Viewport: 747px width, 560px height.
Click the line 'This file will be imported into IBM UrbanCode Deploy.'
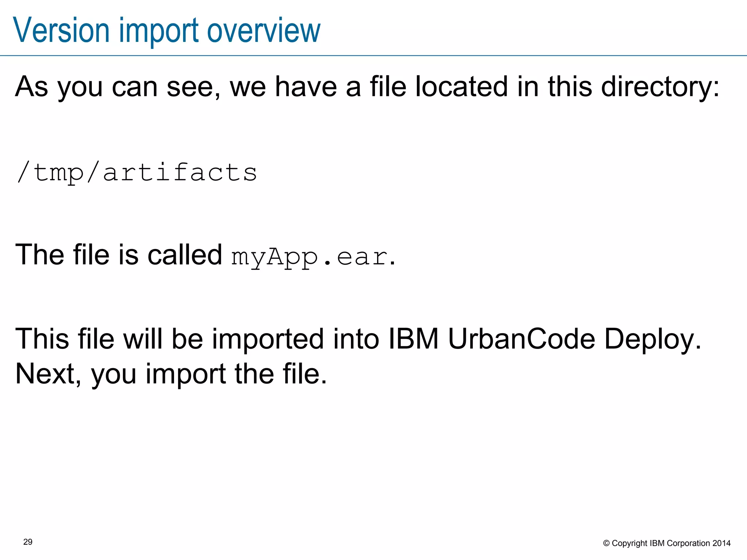[358, 339]
